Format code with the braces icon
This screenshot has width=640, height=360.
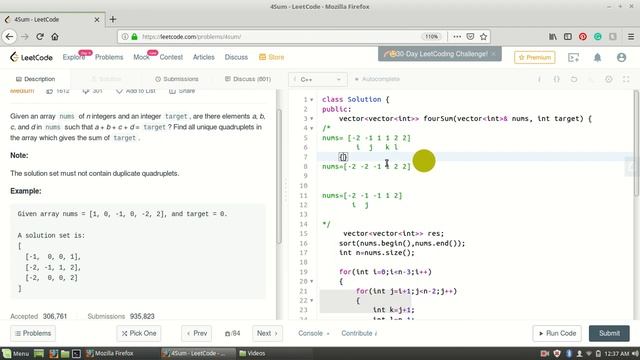(556, 79)
